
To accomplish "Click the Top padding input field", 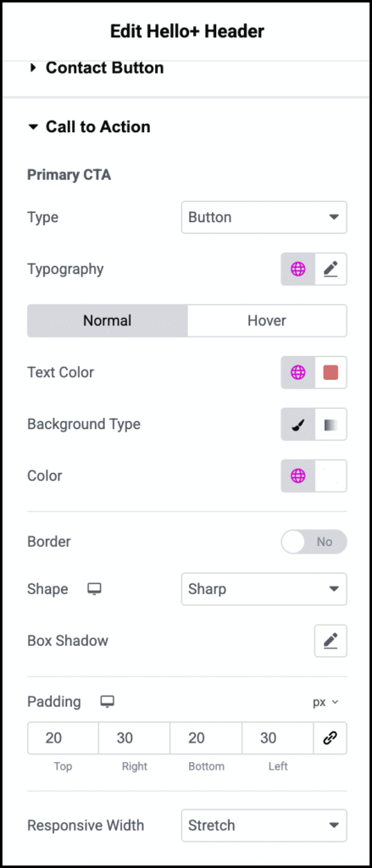I will 63,738.
